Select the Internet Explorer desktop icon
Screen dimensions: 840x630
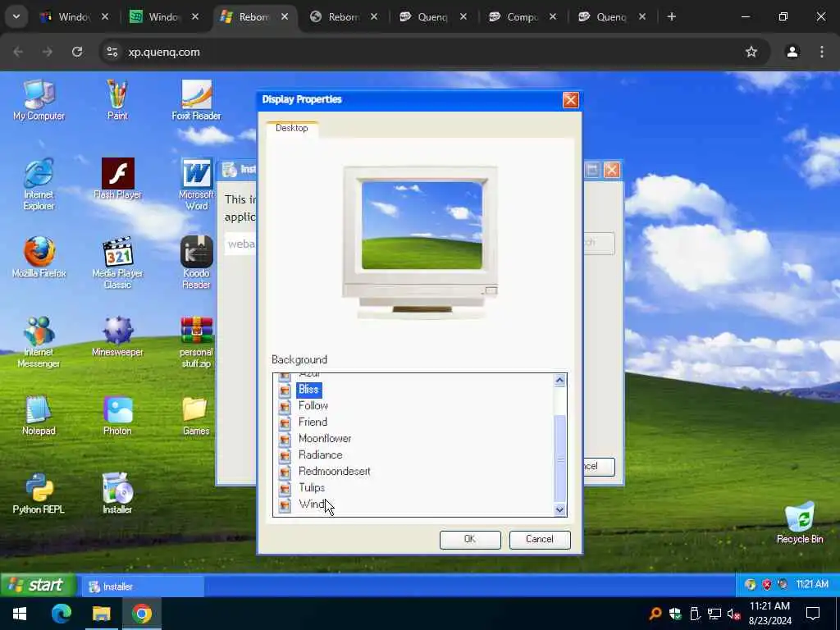(x=39, y=184)
